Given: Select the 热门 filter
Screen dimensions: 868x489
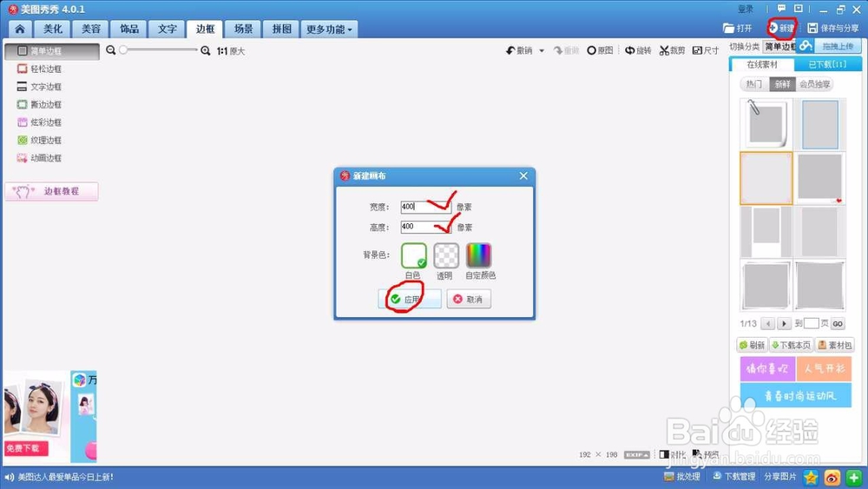Looking at the screenshot, I should [754, 84].
